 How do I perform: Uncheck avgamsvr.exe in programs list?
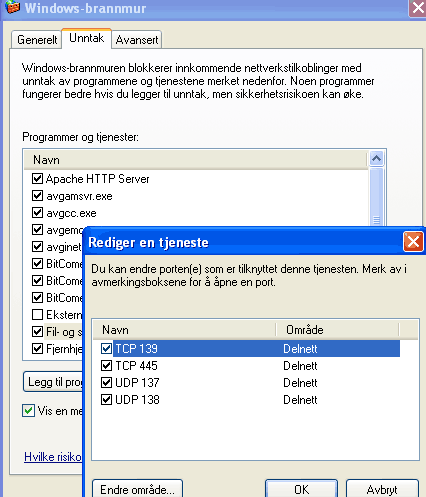pyautogui.click(x=37, y=196)
